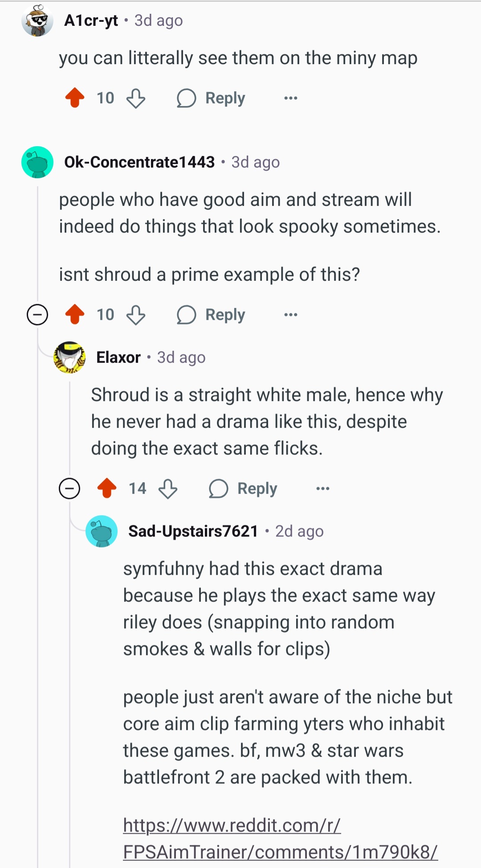Upvote Elaxor's reply
The width and height of the screenshot is (481, 868).
[x=107, y=488]
